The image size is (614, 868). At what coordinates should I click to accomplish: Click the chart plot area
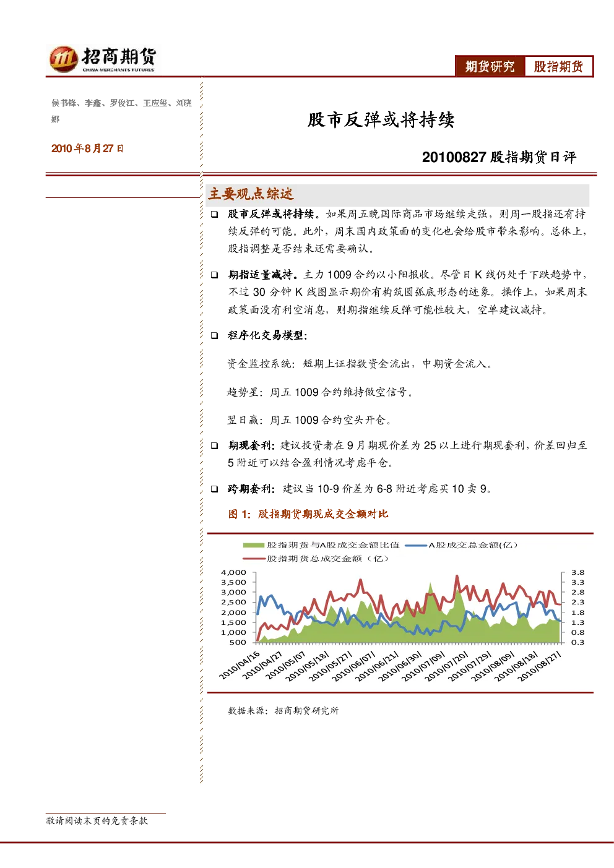(409, 608)
